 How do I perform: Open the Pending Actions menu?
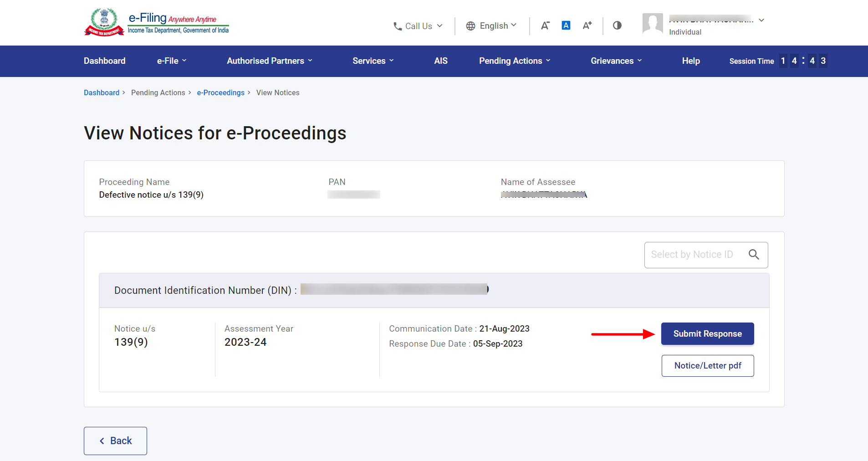[515, 61]
